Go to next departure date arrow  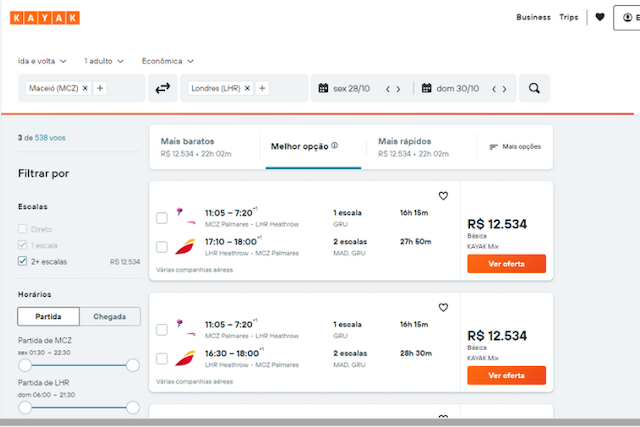[x=398, y=89]
